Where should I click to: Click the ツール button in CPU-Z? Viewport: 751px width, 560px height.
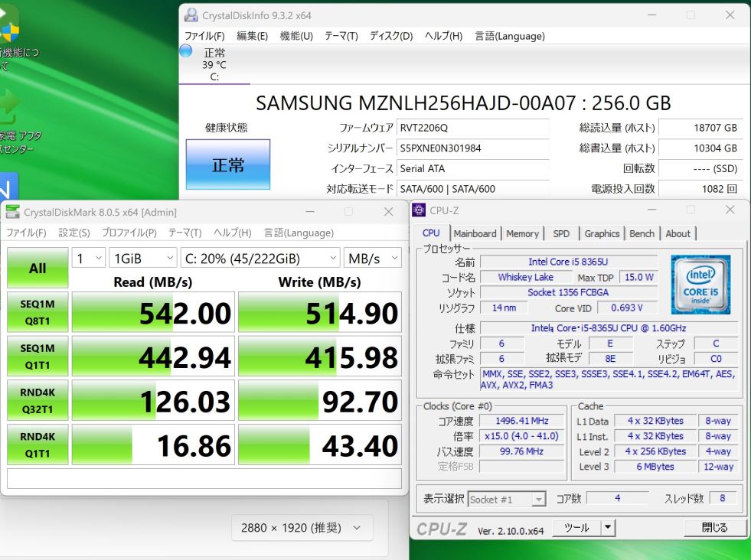(x=576, y=527)
